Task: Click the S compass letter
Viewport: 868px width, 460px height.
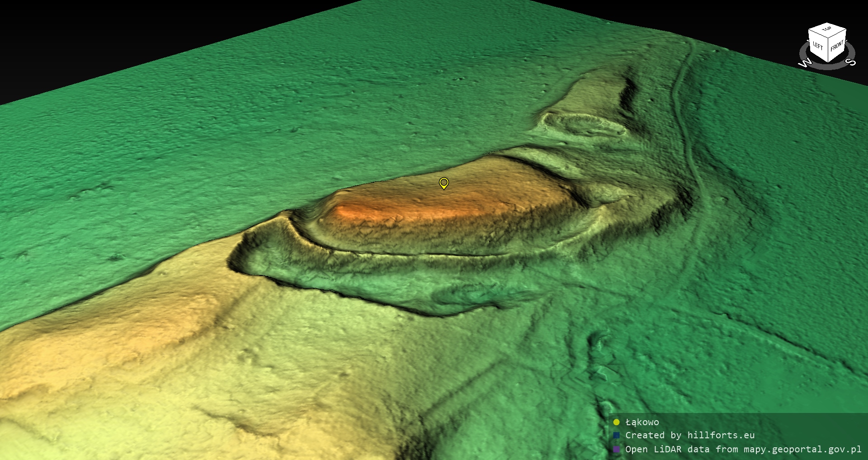Action: [852, 62]
